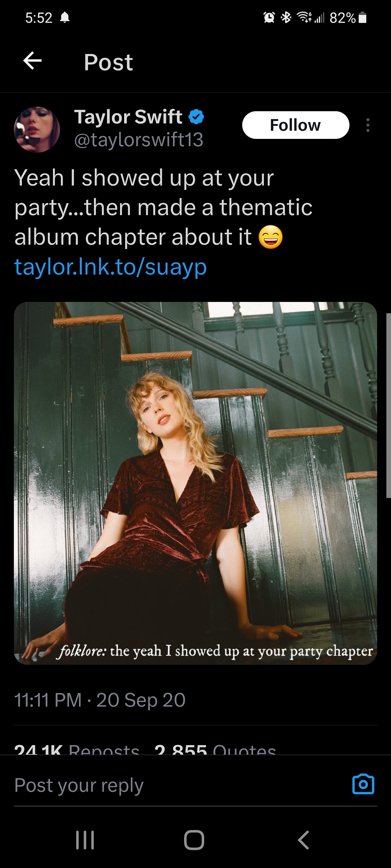391x868 pixels.
Task: Tap the back arrow icon
Action: click(x=32, y=61)
